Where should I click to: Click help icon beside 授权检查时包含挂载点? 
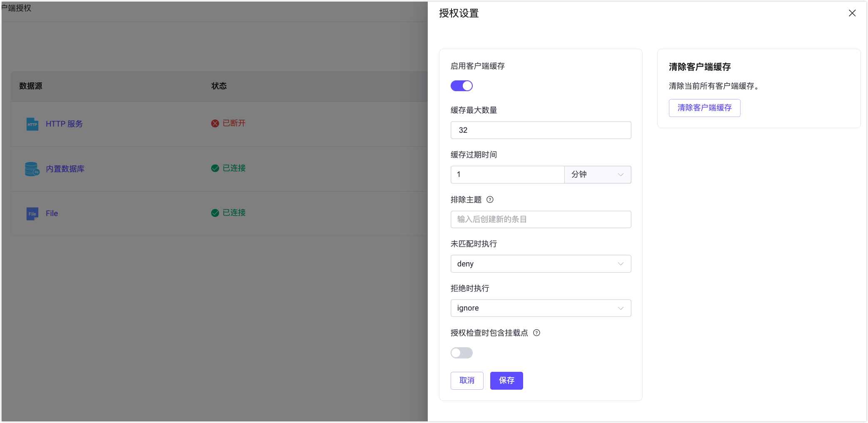coord(536,333)
